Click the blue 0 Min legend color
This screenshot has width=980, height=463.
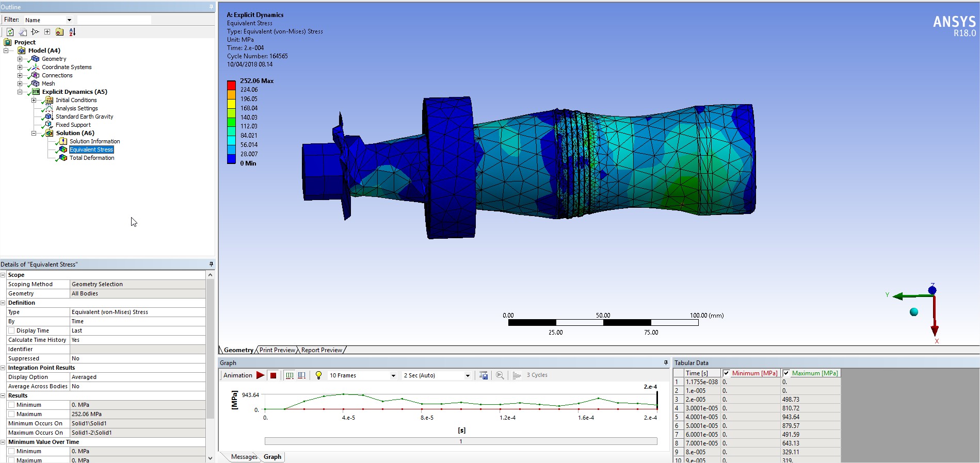[231, 159]
